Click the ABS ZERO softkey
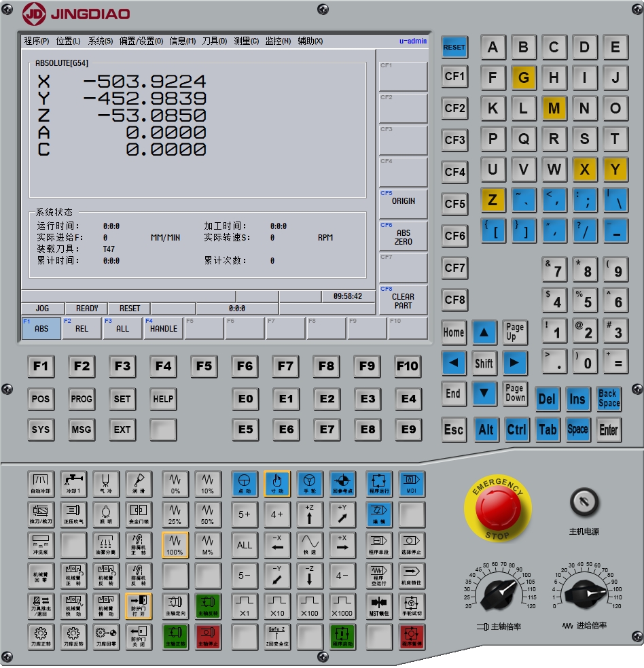Viewport: 644px width, 668px height. (403, 236)
